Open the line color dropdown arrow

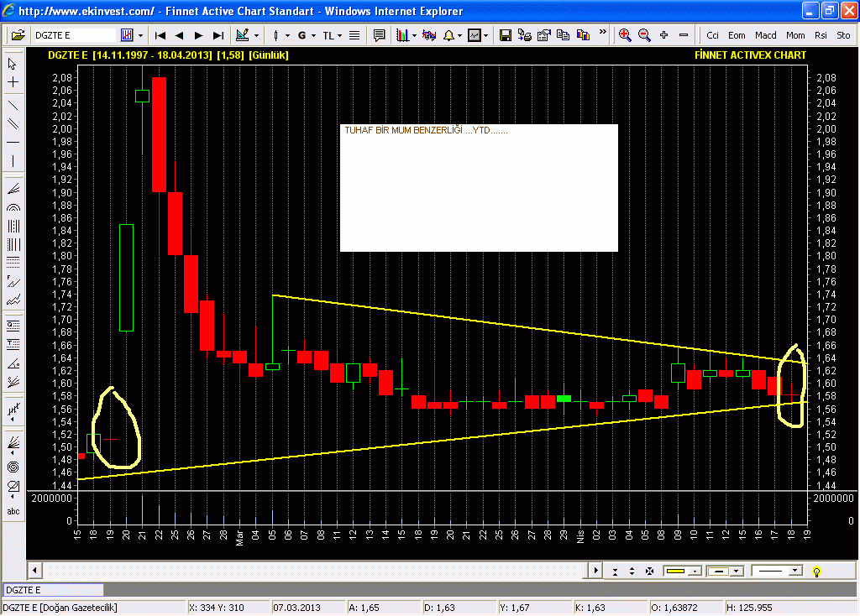(x=695, y=571)
